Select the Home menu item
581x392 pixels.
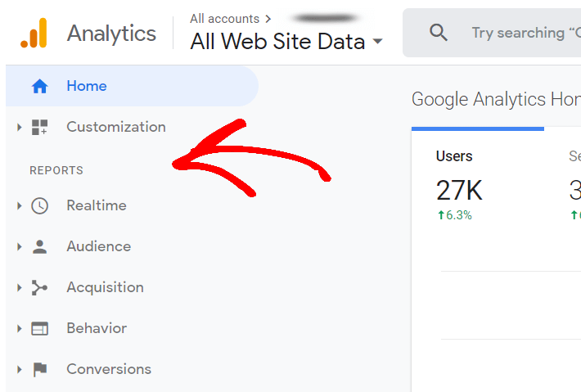pos(132,86)
